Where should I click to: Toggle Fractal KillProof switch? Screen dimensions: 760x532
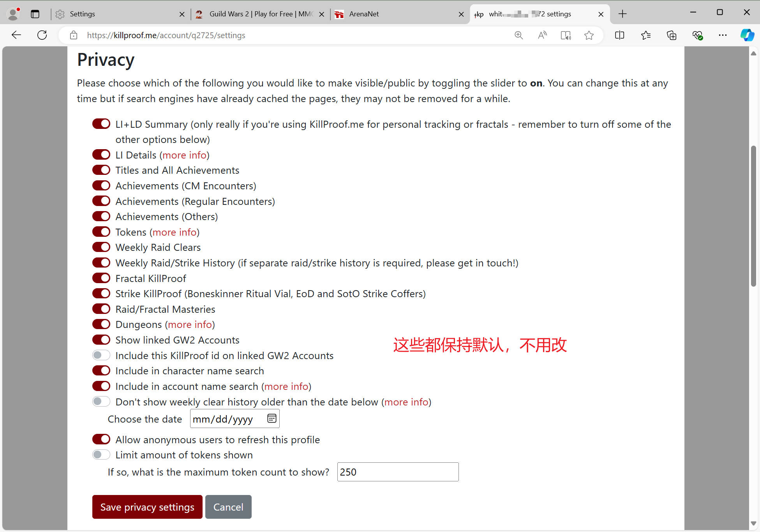click(101, 278)
